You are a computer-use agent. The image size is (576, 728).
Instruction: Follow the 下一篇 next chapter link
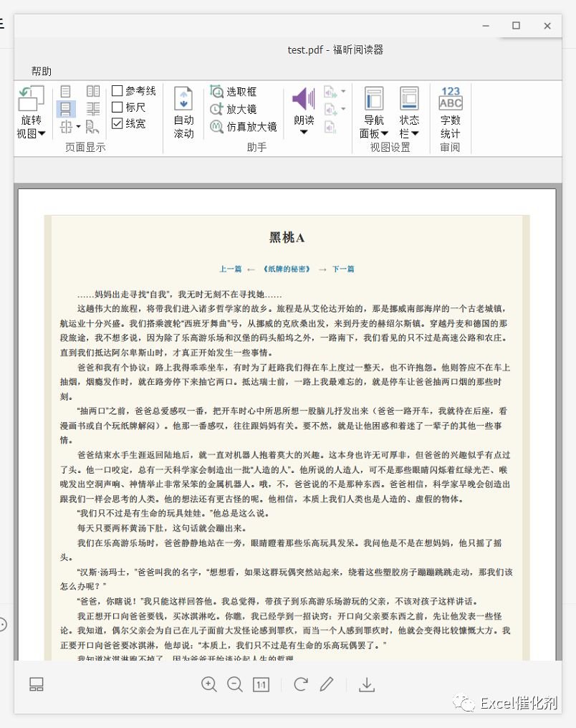pyautogui.click(x=343, y=269)
